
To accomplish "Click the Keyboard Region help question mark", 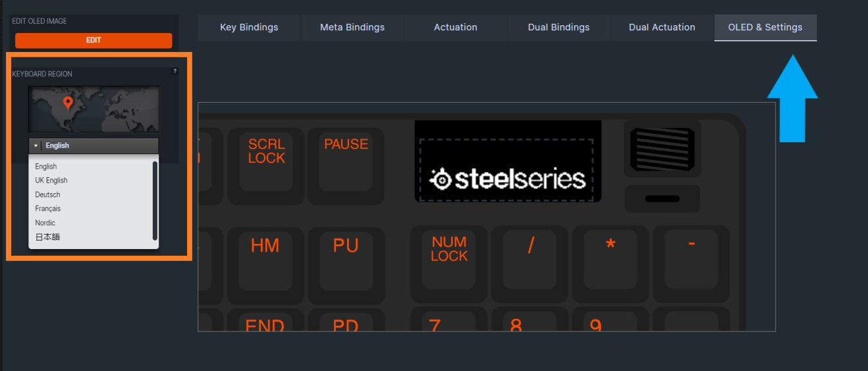I will point(175,71).
